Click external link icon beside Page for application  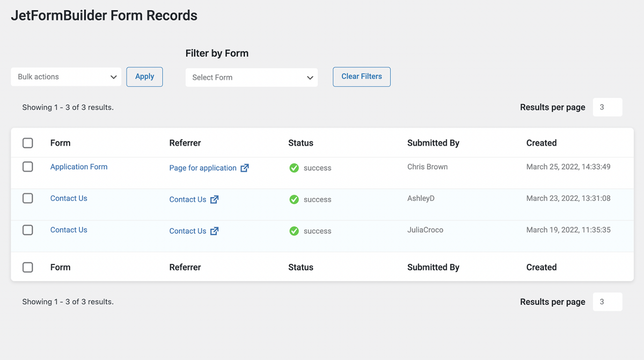[x=245, y=168]
